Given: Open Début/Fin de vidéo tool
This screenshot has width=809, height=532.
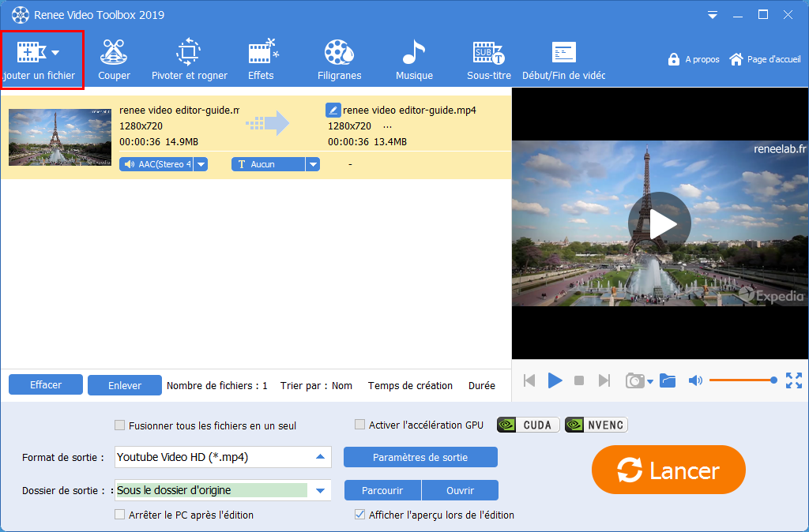Looking at the screenshot, I should click(x=563, y=59).
